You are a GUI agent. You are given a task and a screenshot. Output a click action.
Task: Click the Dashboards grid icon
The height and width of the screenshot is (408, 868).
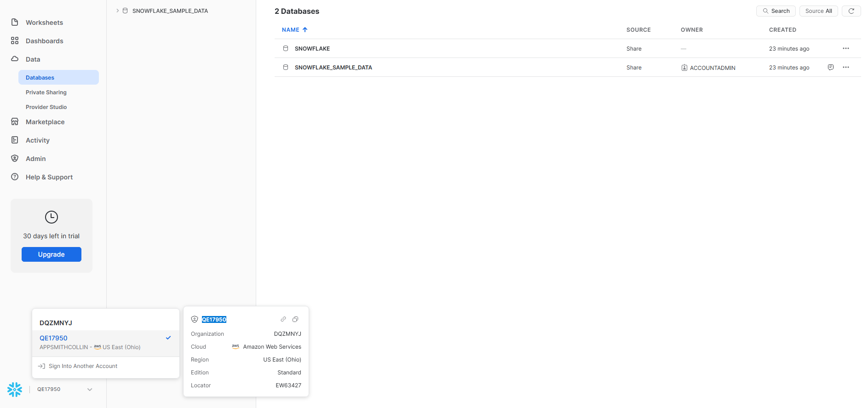[15, 40]
